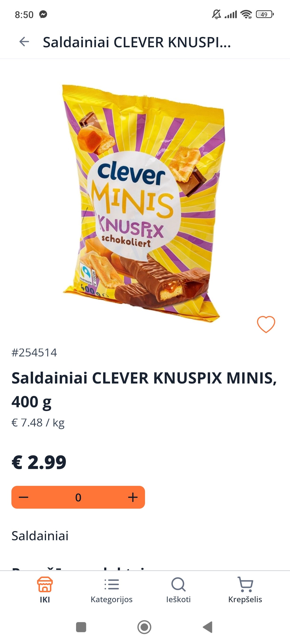Increase quantity with the plus button
This screenshot has width=290, height=644.
[133, 497]
